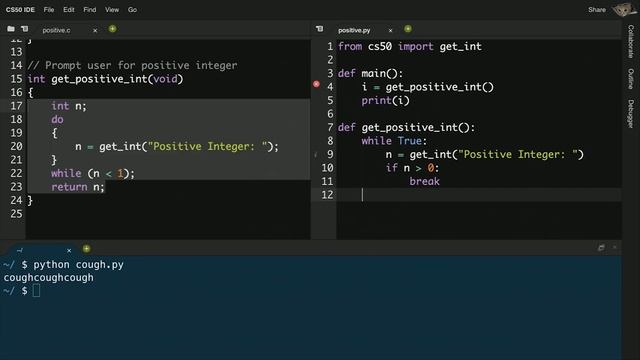Open the Edit menu
The height and width of the screenshot is (360, 640).
click(69, 10)
